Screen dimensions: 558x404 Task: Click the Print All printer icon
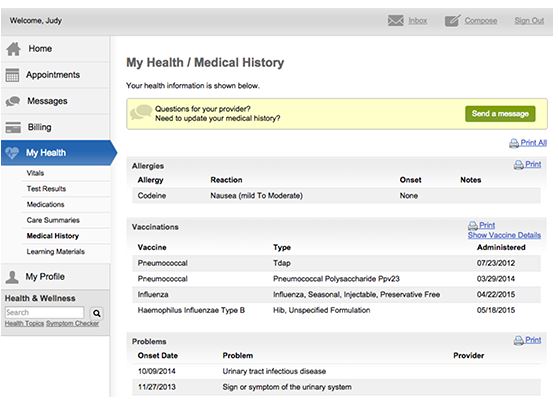coord(514,143)
